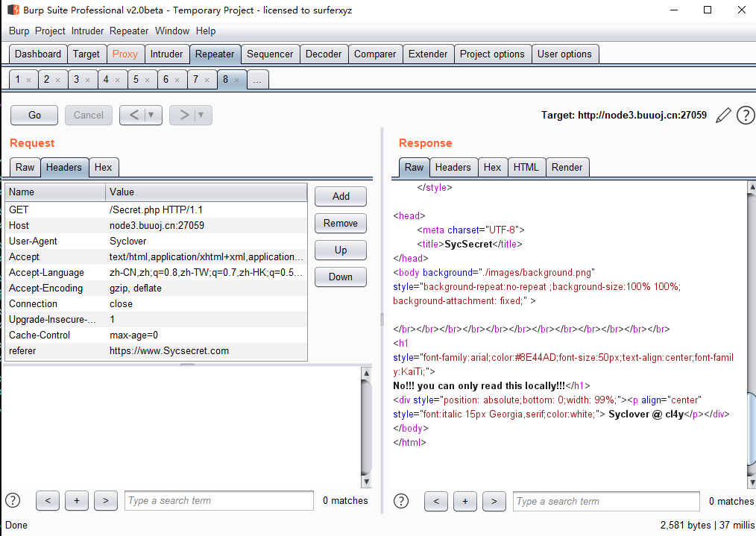Image resolution: width=756 pixels, height=536 pixels.
Task: Edit target with the pencil icon
Action: [723, 116]
